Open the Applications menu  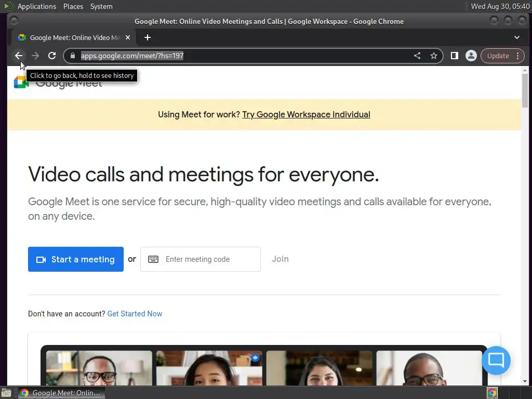37,6
